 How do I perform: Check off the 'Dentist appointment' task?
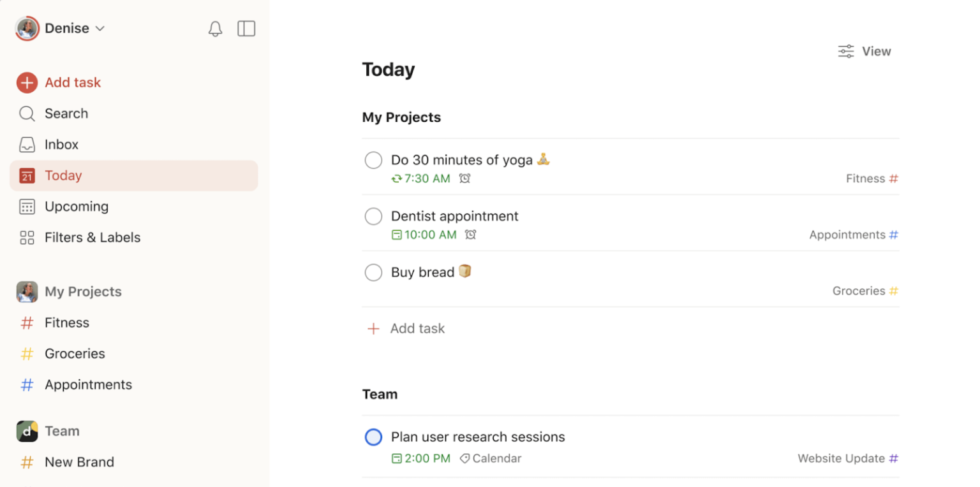[x=373, y=216]
